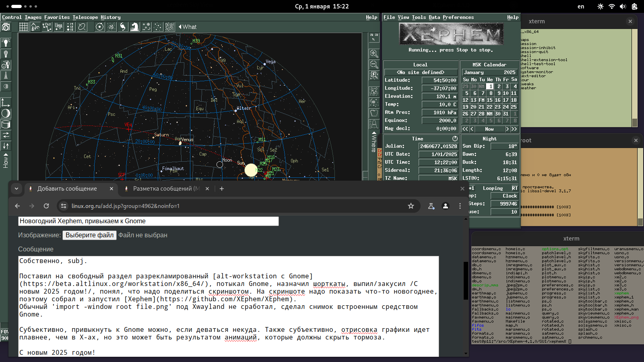This screenshot has width=644, height=362.
Task: Click the browser reload icon
Action: click(46, 206)
